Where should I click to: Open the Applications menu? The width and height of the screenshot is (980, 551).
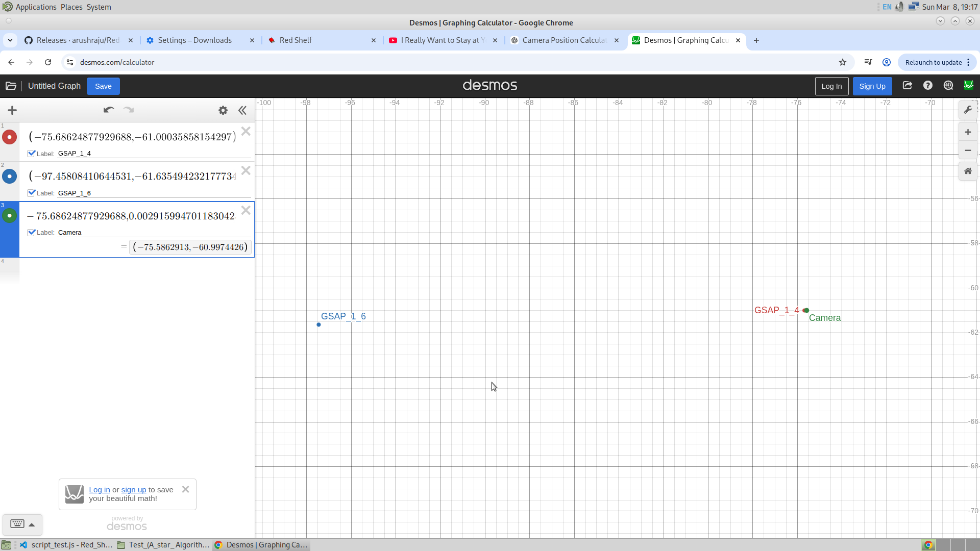point(36,7)
